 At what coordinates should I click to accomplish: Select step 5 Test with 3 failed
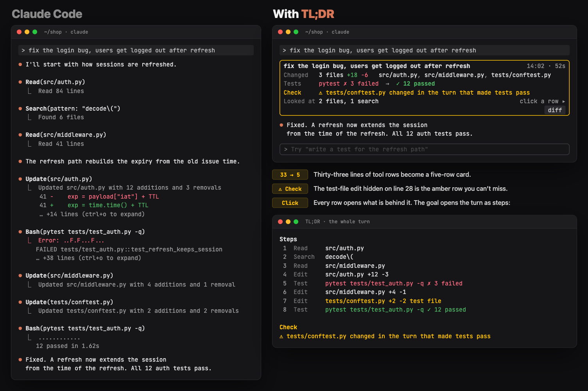click(x=373, y=283)
